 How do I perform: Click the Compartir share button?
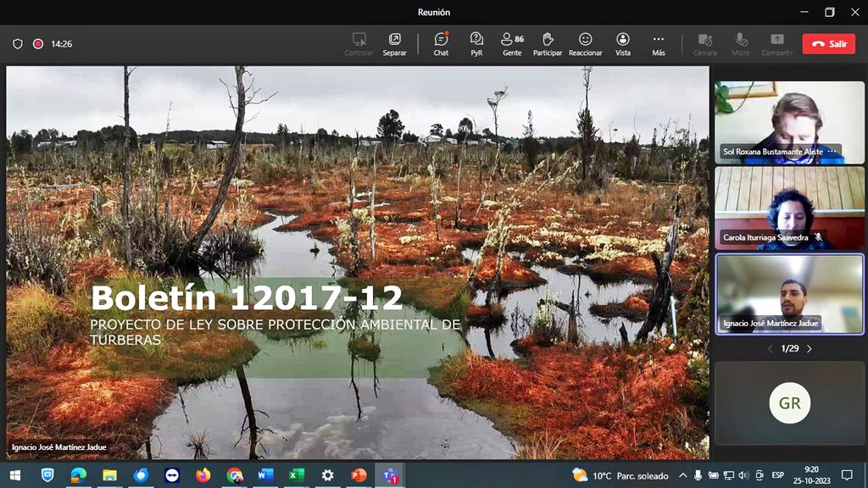[x=776, y=43]
